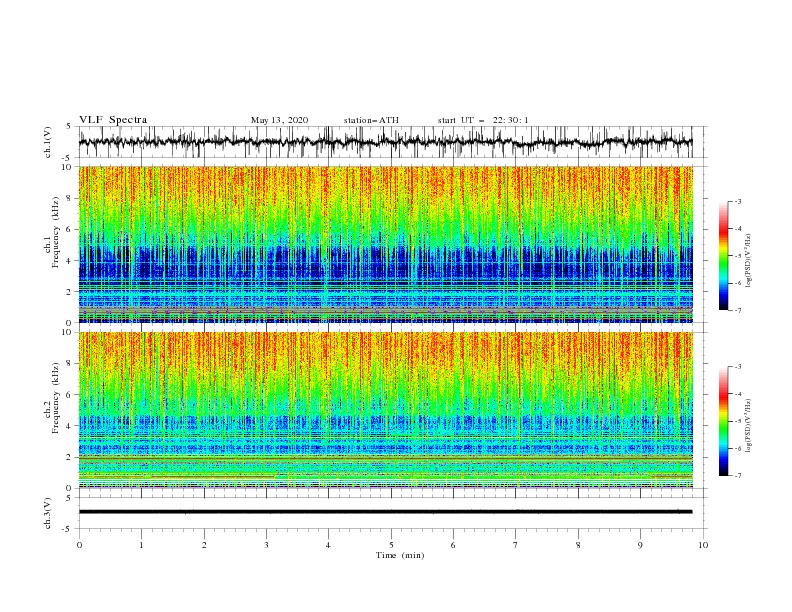Click the ch.3 flat voltage trace

pos(385,512)
